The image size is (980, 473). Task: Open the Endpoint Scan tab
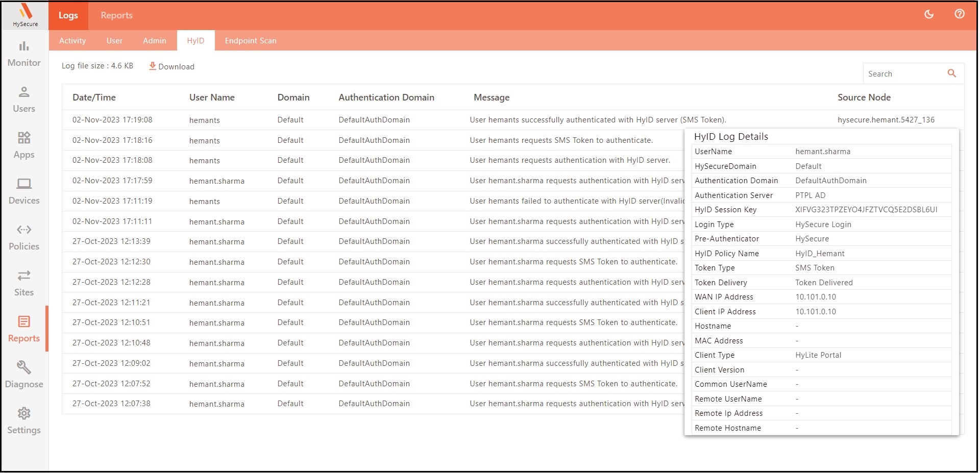(251, 41)
